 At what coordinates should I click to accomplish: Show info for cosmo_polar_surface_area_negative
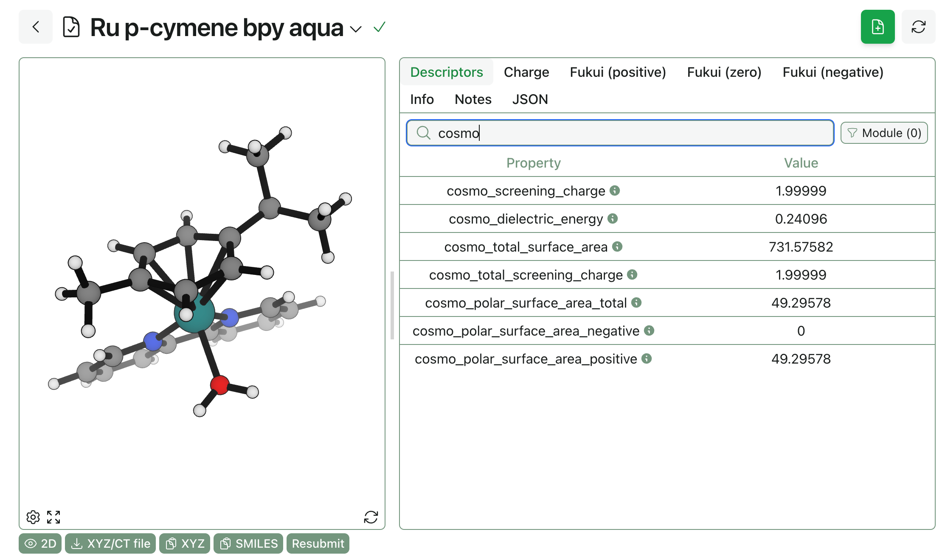tap(649, 330)
